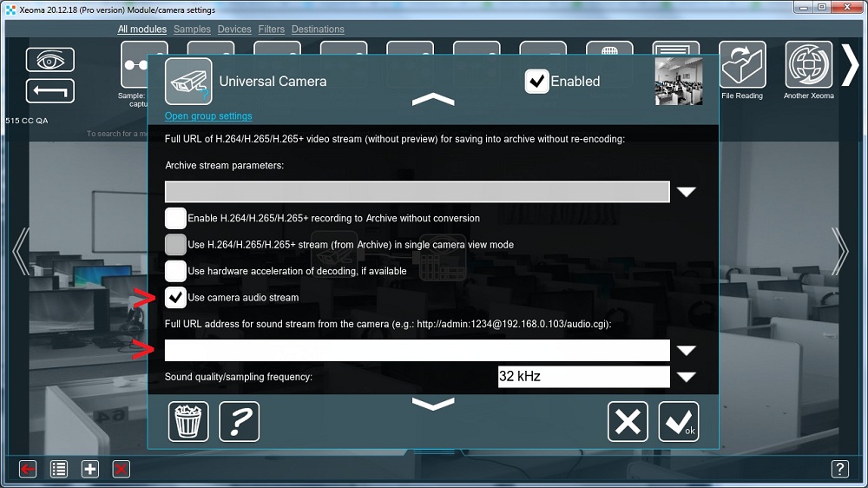Switch to the Samples tab
Viewport: 868px width, 488px height.
pos(192,30)
